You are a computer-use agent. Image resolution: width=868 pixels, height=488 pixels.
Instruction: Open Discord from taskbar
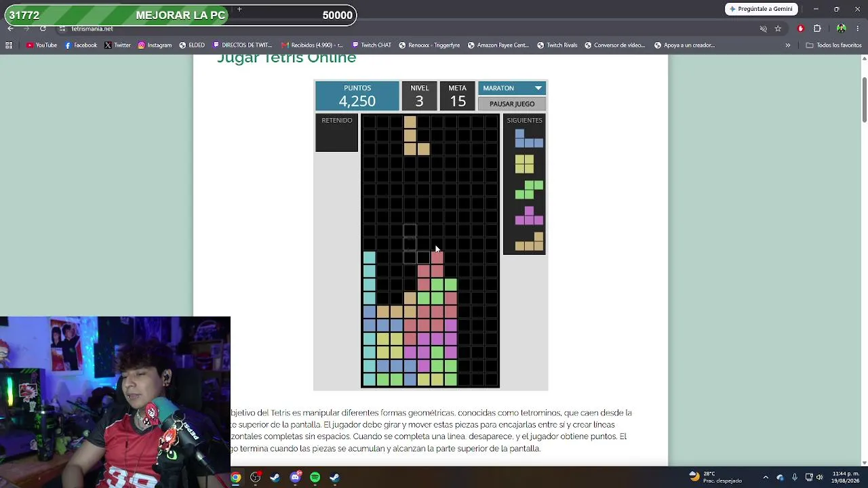tap(295, 477)
